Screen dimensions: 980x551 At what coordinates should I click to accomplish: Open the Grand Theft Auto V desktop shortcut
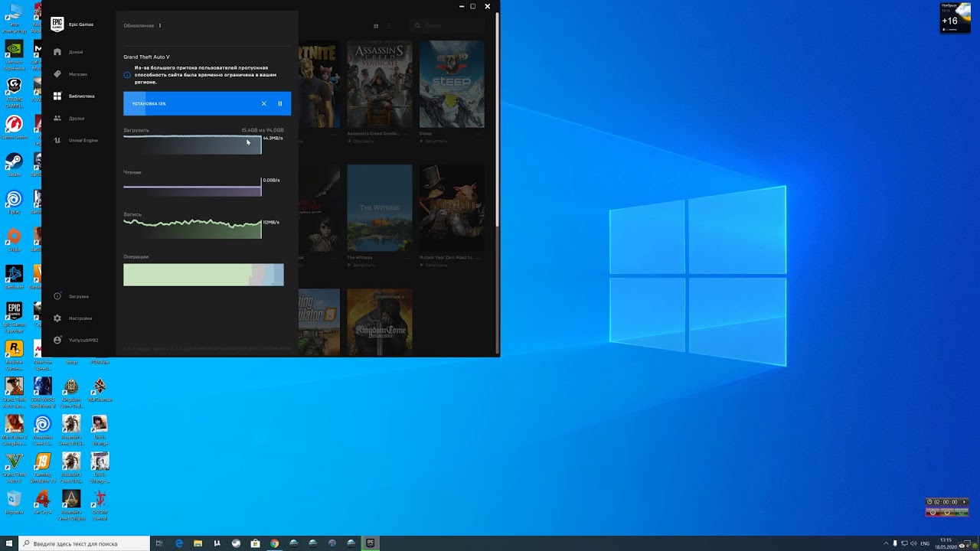coord(14,467)
